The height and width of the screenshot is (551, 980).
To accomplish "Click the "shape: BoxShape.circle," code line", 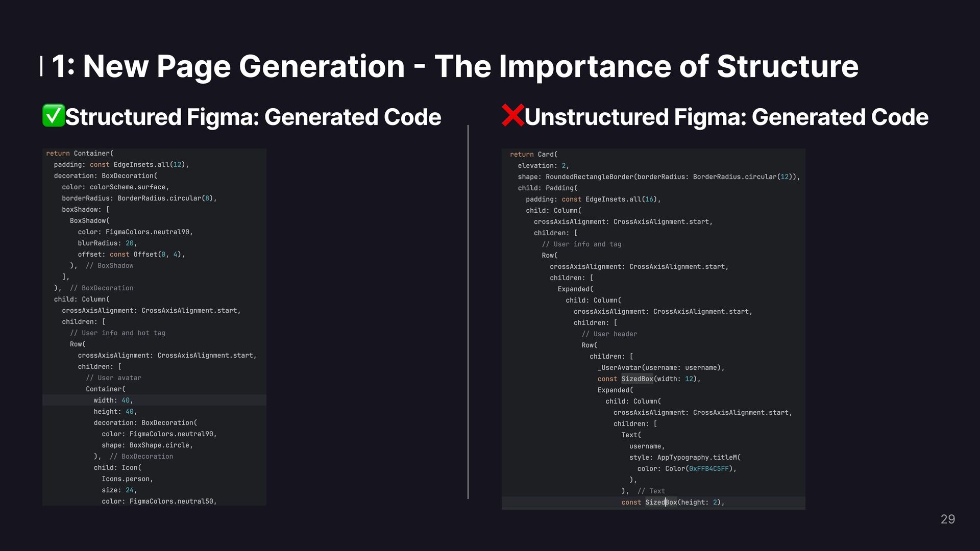I will [x=147, y=445].
